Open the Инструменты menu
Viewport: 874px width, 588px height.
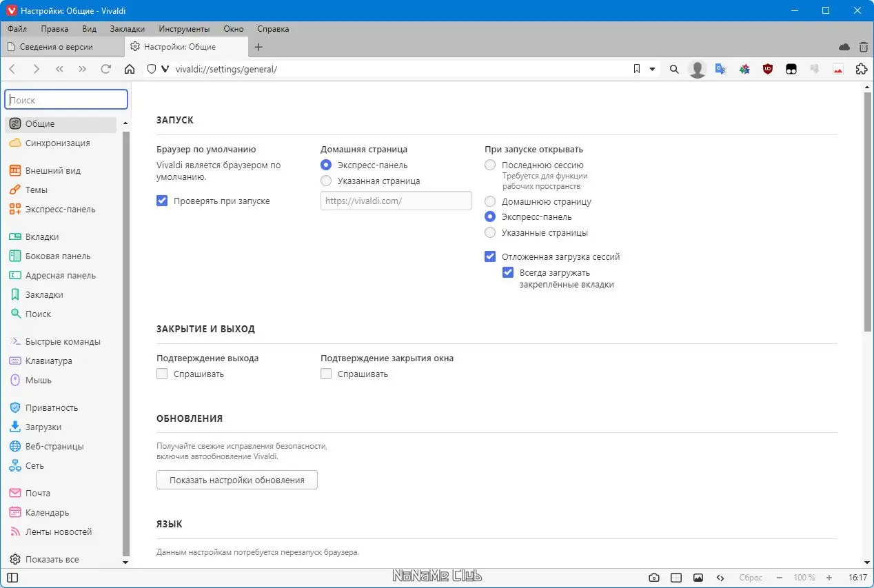coord(184,29)
